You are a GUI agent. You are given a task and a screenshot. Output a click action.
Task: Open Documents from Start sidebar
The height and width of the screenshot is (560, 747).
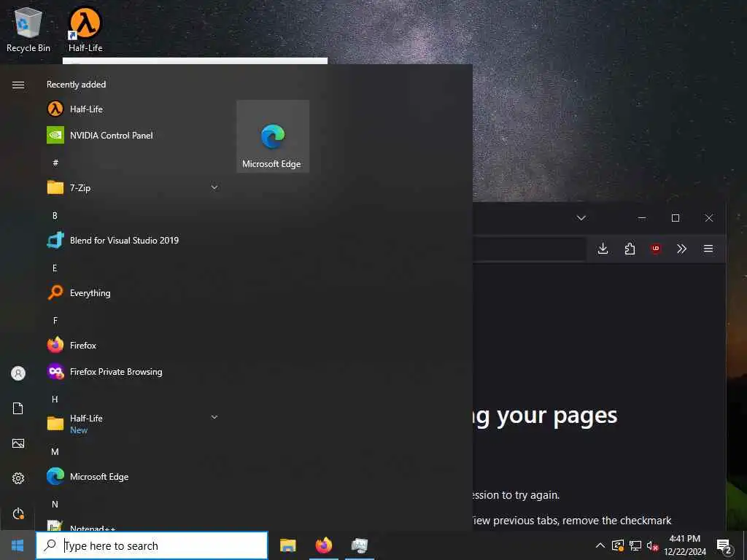pyautogui.click(x=18, y=408)
